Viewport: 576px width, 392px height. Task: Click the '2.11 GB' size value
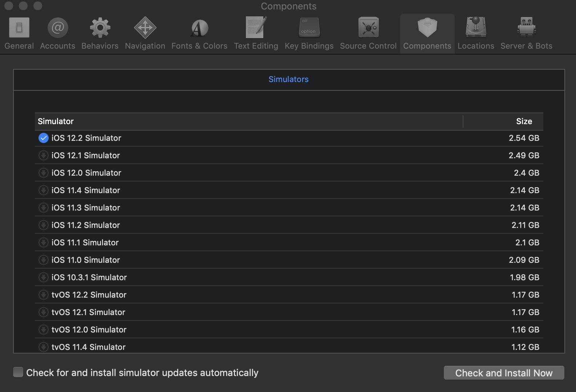(x=526, y=225)
